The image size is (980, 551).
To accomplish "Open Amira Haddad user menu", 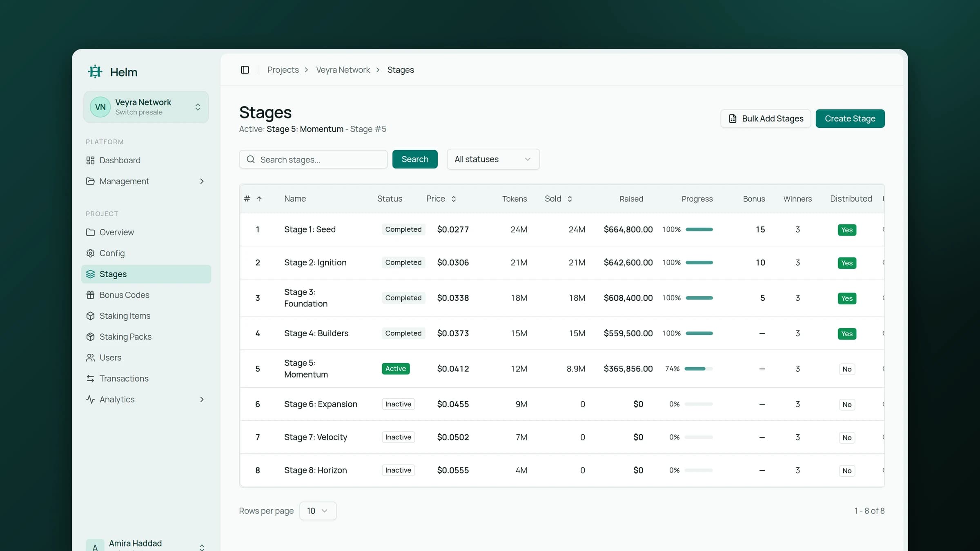I will pyautogui.click(x=146, y=545).
